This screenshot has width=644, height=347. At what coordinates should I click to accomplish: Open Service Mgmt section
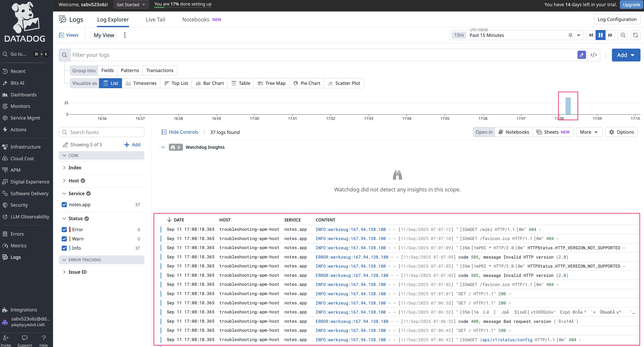point(25,118)
